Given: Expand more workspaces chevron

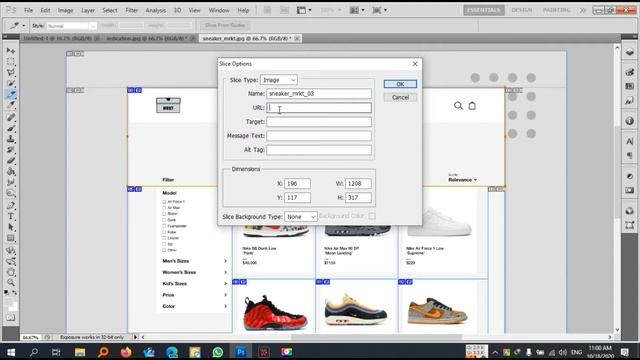Looking at the screenshot, I should (583, 10).
